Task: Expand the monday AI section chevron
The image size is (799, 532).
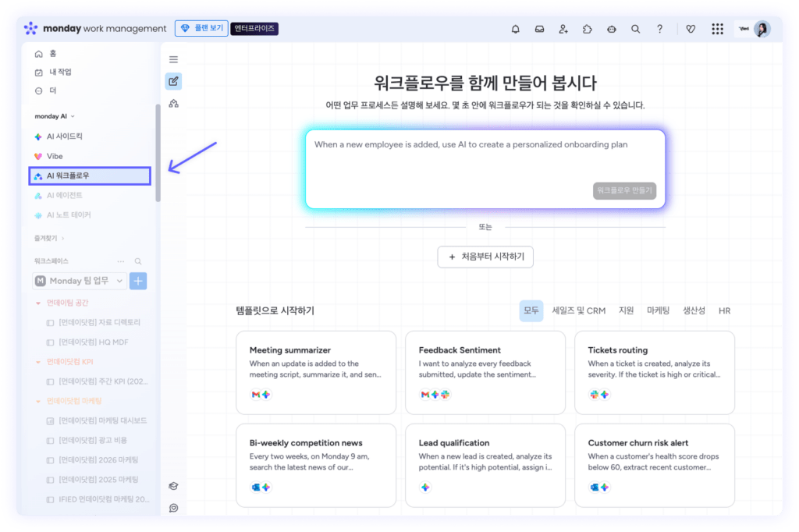Action: pos(73,116)
